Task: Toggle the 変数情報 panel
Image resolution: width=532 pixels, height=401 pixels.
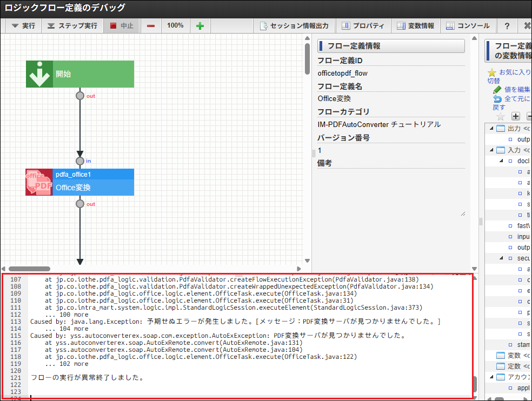Action: 415,26
